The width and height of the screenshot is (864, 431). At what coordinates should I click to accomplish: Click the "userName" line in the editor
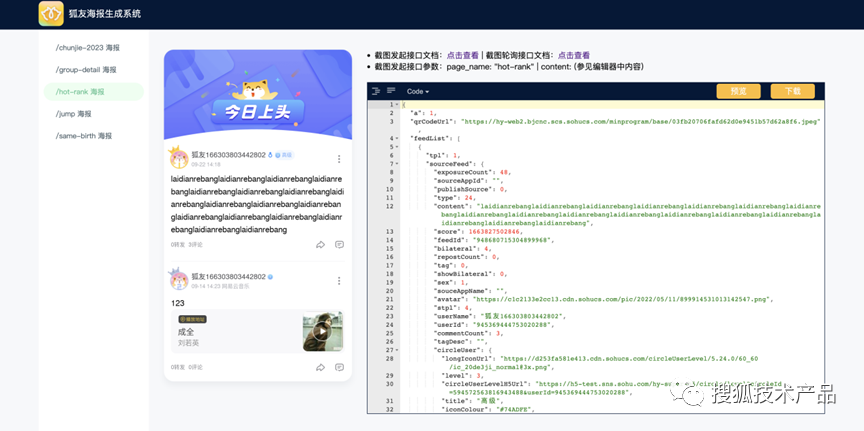(x=500, y=316)
